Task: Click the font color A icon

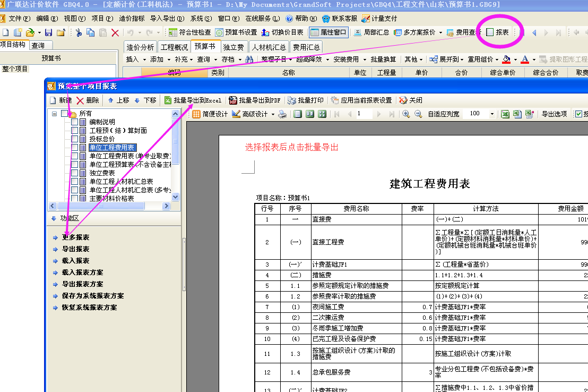Action: [x=525, y=59]
